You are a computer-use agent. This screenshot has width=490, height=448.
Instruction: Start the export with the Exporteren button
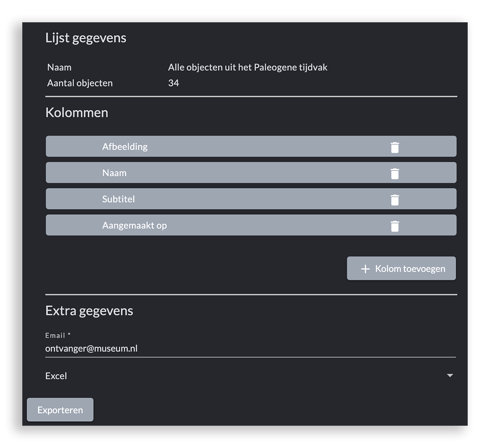point(60,410)
